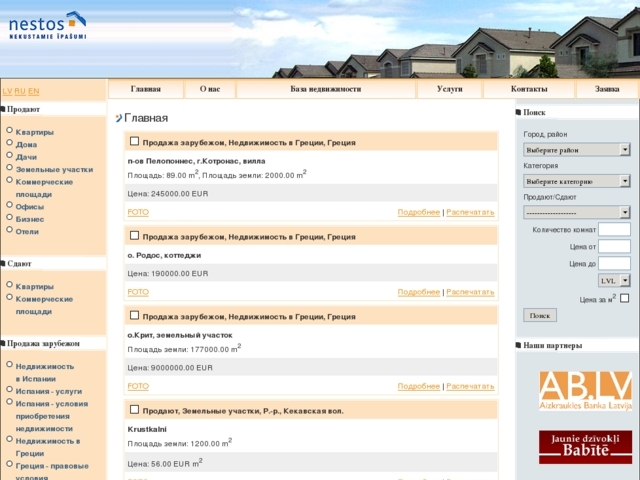Click the Количество комнат input field

coord(614,230)
